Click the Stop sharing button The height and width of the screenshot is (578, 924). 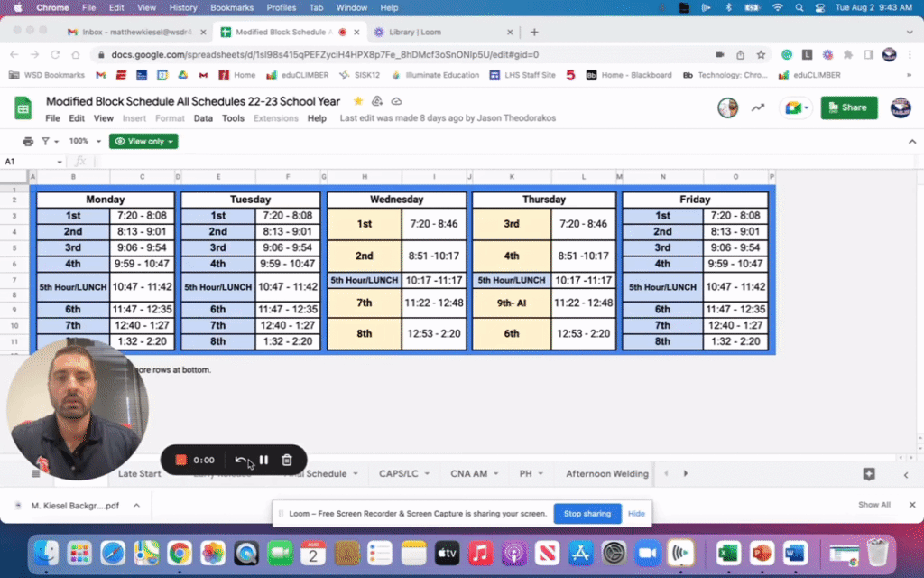pyautogui.click(x=587, y=514)
